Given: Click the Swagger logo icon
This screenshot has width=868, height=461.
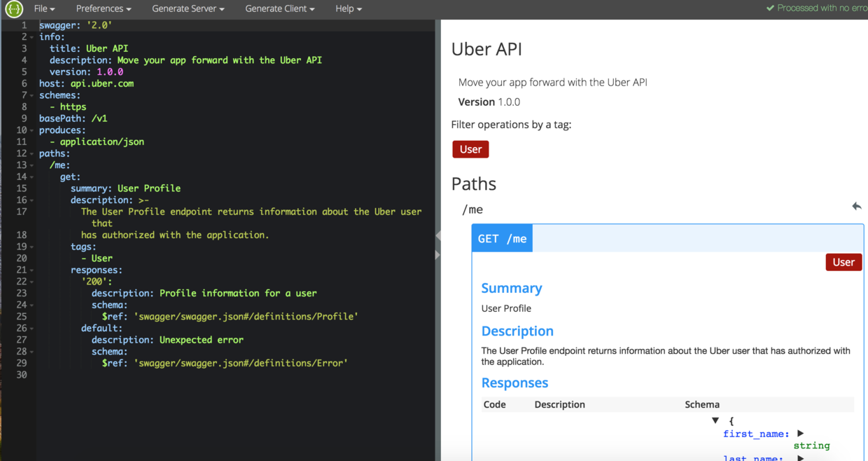Looking at the screenshot, I should 14,9.
